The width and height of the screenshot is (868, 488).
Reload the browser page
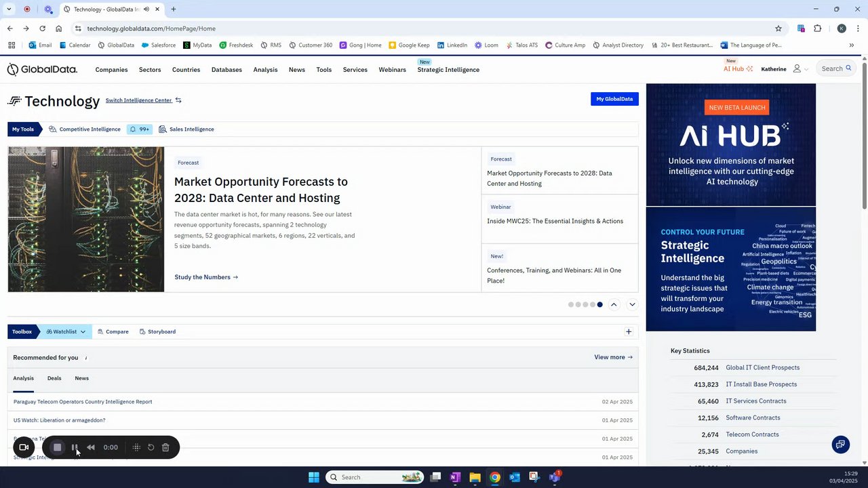42,28
